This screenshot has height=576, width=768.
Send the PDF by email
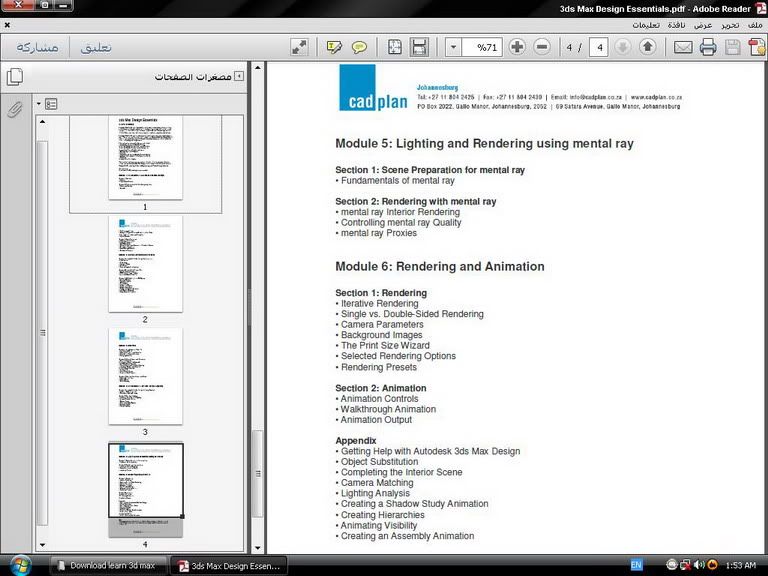point(683,47)
